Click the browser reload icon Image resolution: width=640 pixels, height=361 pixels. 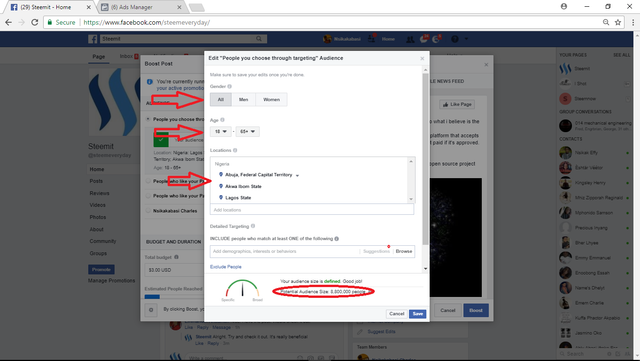[x=35, y=22]
